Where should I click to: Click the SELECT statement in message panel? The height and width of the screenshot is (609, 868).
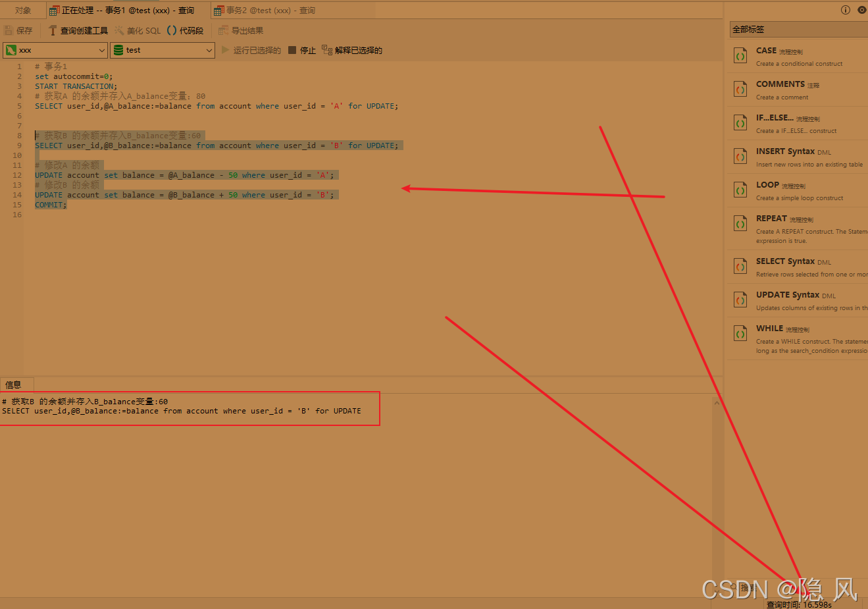(182, 411)
